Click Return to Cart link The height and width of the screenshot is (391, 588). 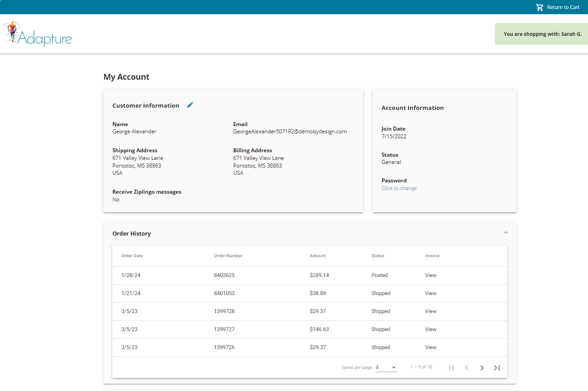pyautogui.click(x=563, y=7)
